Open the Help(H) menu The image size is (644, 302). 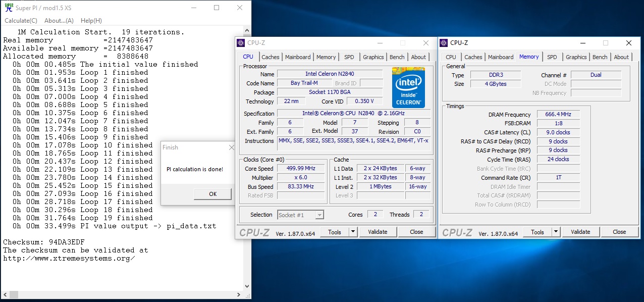(91, 21)
